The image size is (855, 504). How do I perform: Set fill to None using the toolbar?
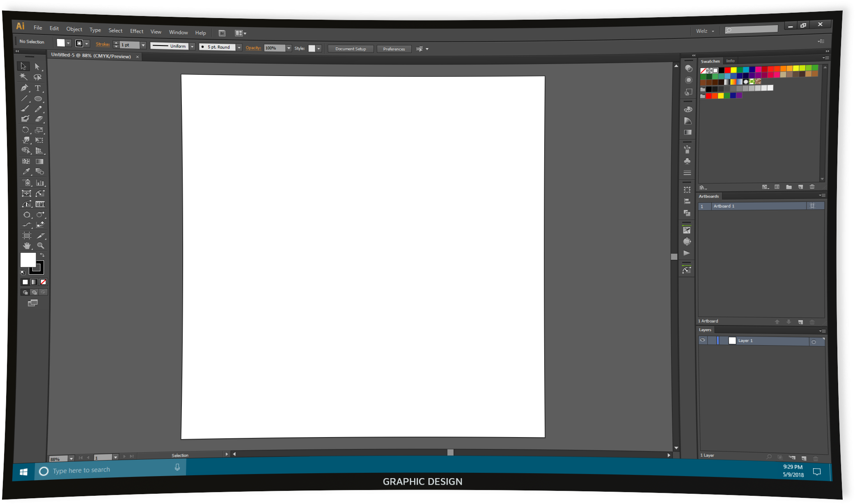pos(43,282)
